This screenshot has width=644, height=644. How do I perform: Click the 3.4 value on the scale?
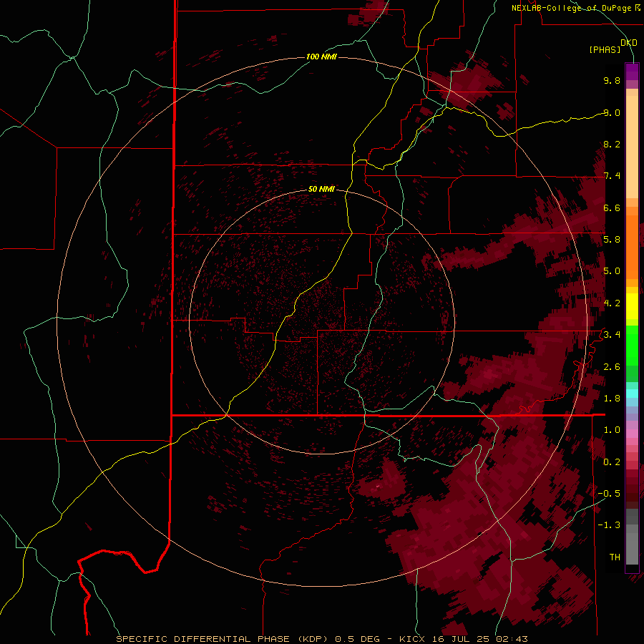(612, 335)
